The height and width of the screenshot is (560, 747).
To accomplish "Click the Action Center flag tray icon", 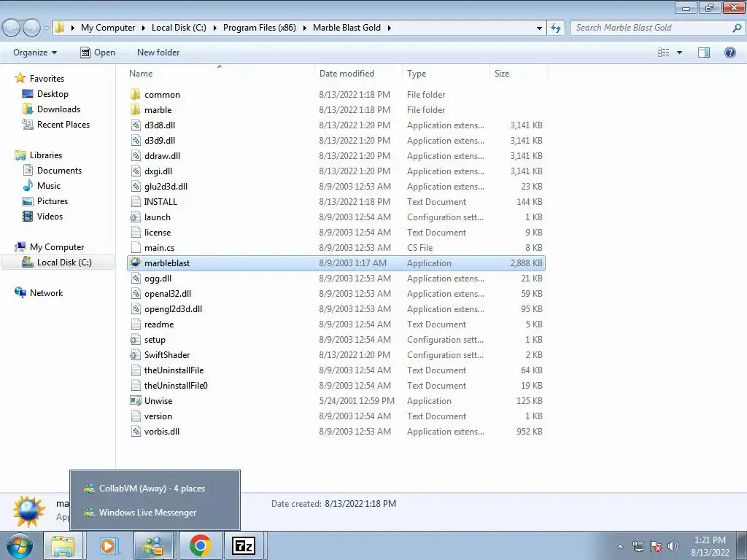I will click(x=656, y=546).
